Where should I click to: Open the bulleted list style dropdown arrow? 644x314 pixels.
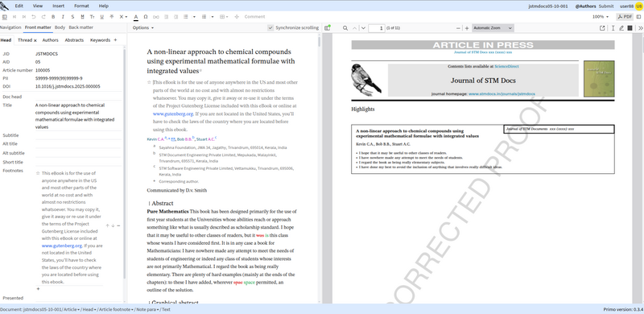[194, 17]
